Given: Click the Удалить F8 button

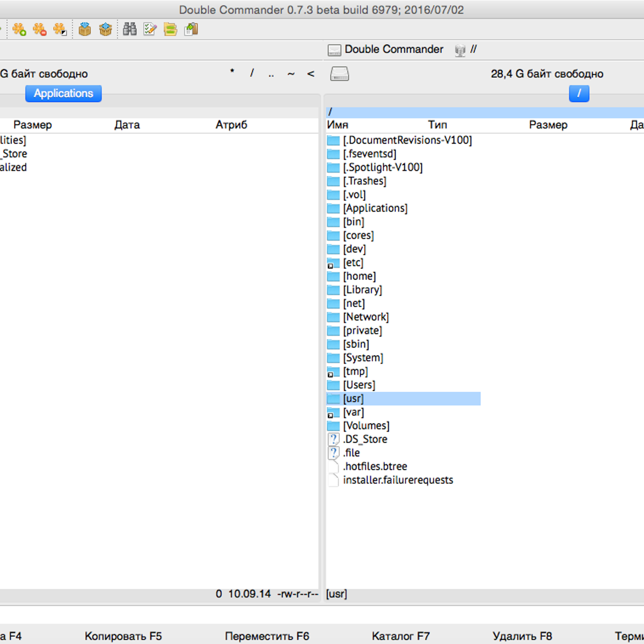Looking at the screenshot, I should click(522, 636).
